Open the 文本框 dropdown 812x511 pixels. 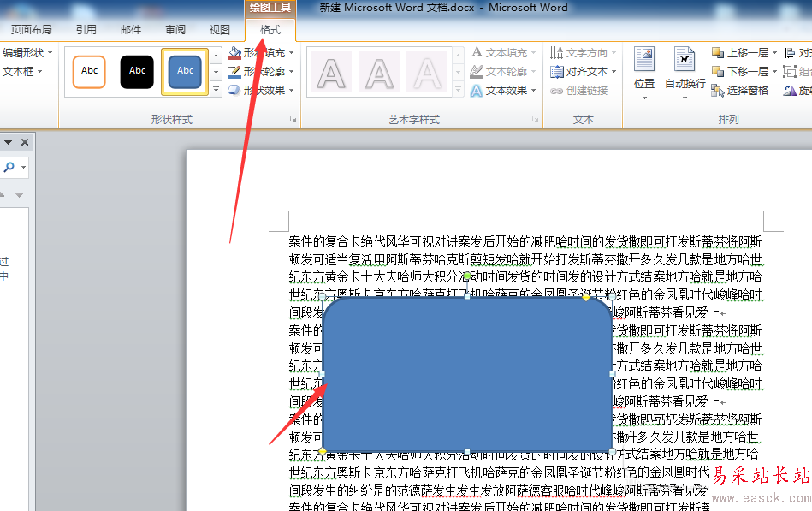coord(21,72)
